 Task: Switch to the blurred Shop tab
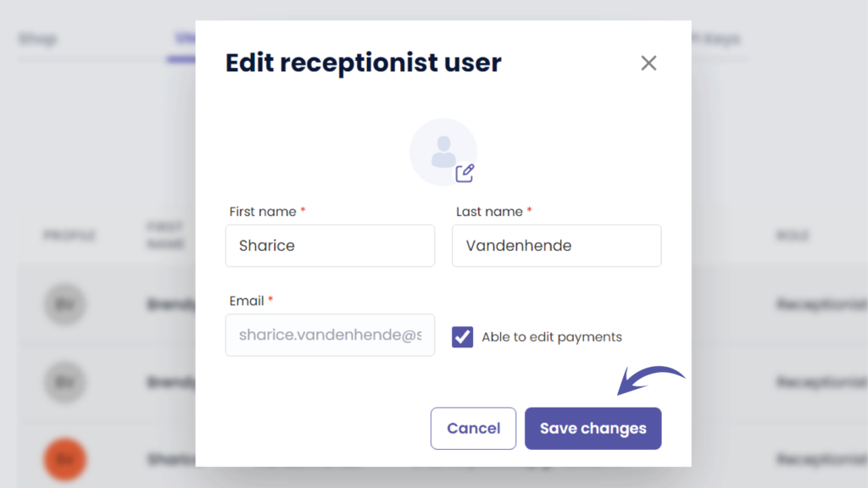point(38,39)
